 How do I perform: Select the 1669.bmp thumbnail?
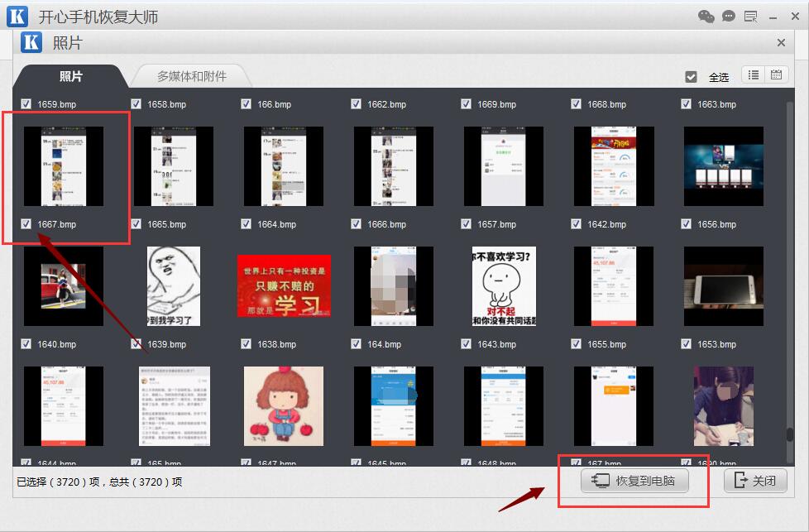tap(504, 166)
